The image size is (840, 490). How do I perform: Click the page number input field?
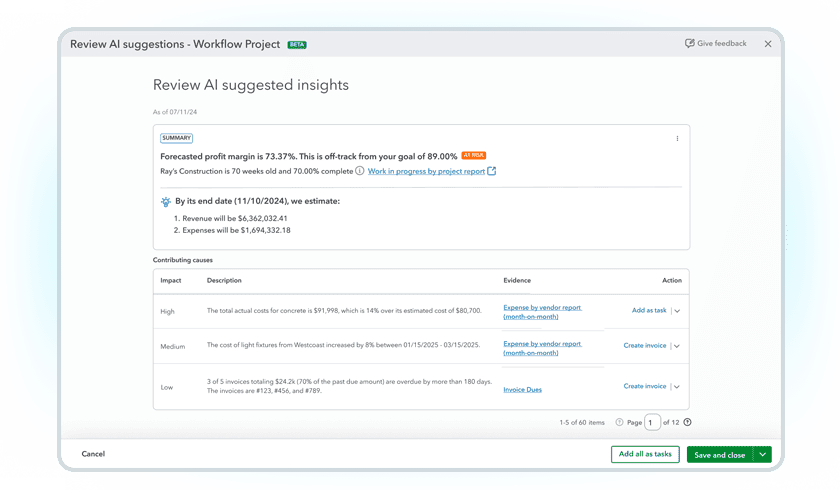pyautogui.click(x=652, y=423)
